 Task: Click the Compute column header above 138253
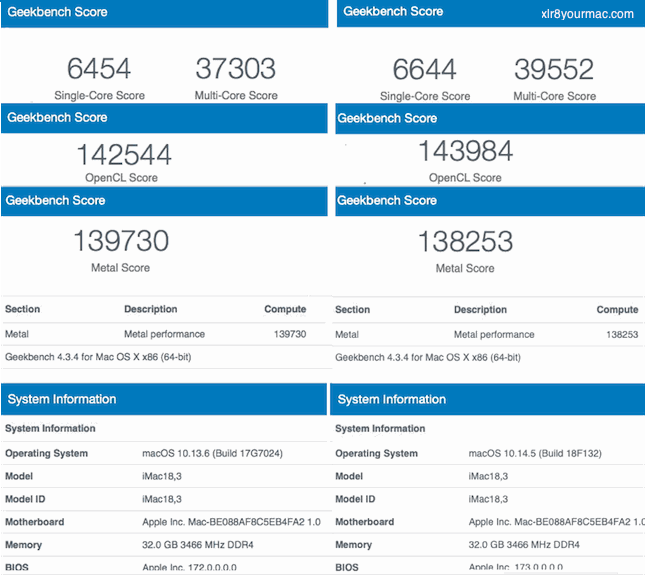(x=617, y=310)
